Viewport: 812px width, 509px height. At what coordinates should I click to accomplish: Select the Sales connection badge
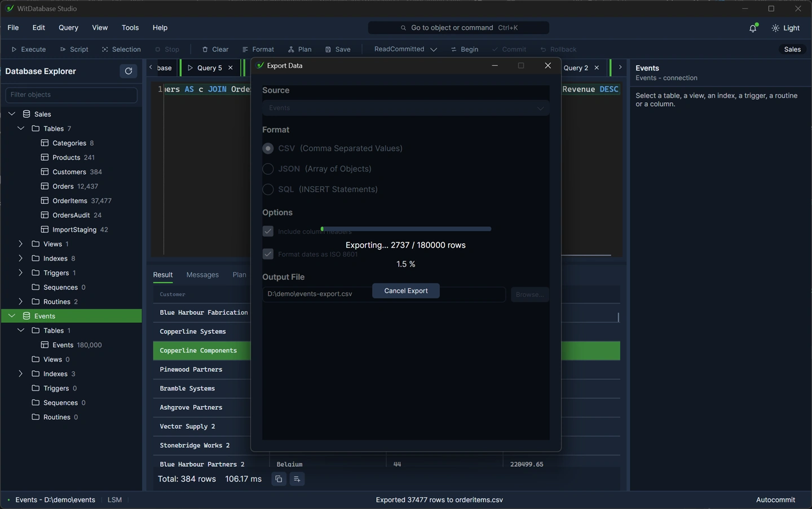[792, 49]
